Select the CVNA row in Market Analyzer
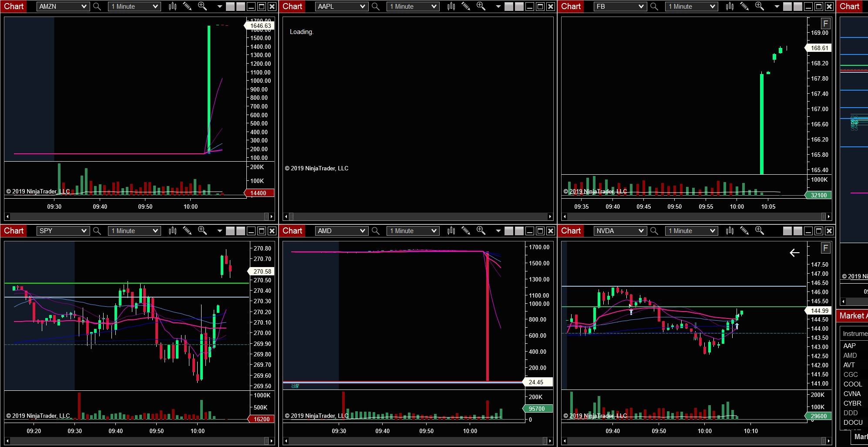 click(854, 394)
